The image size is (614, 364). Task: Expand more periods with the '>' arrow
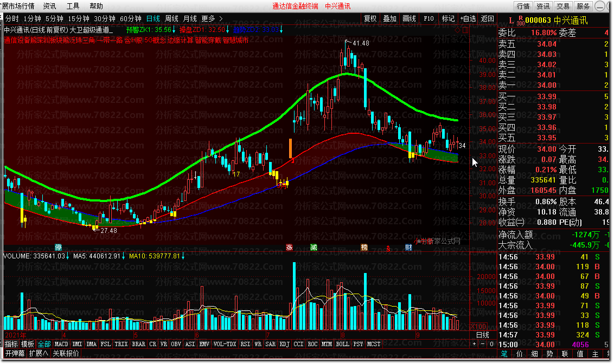221,18
